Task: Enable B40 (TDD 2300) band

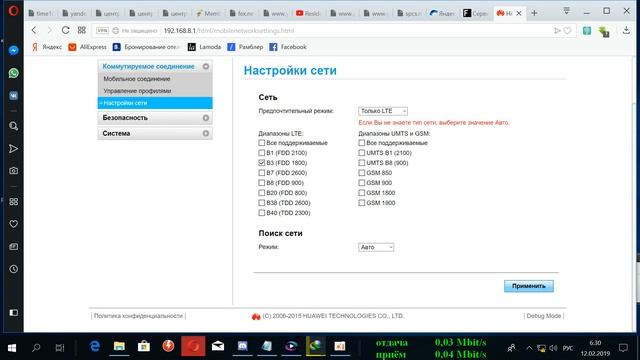Action: (262, 213)
